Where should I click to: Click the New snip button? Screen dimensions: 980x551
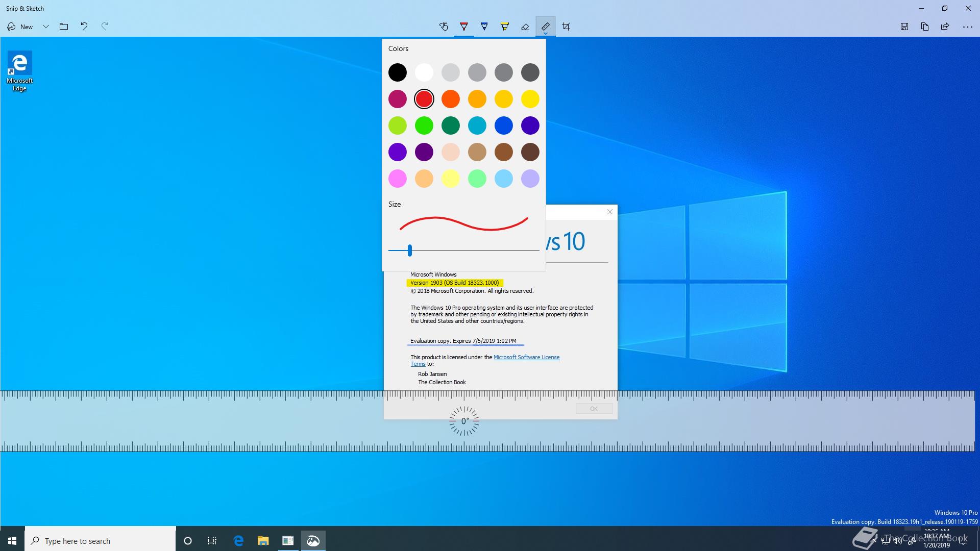pos(20,27)
